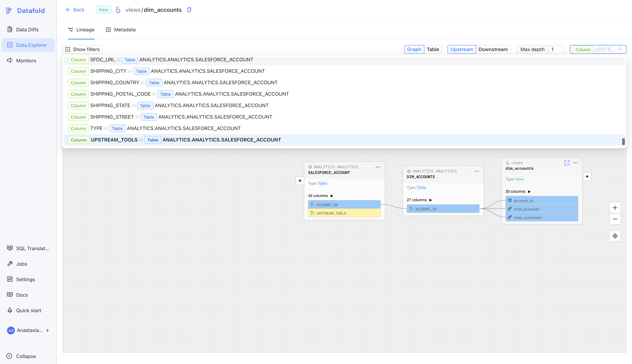Select SHIPPING_COUNTRY column result

344,82
